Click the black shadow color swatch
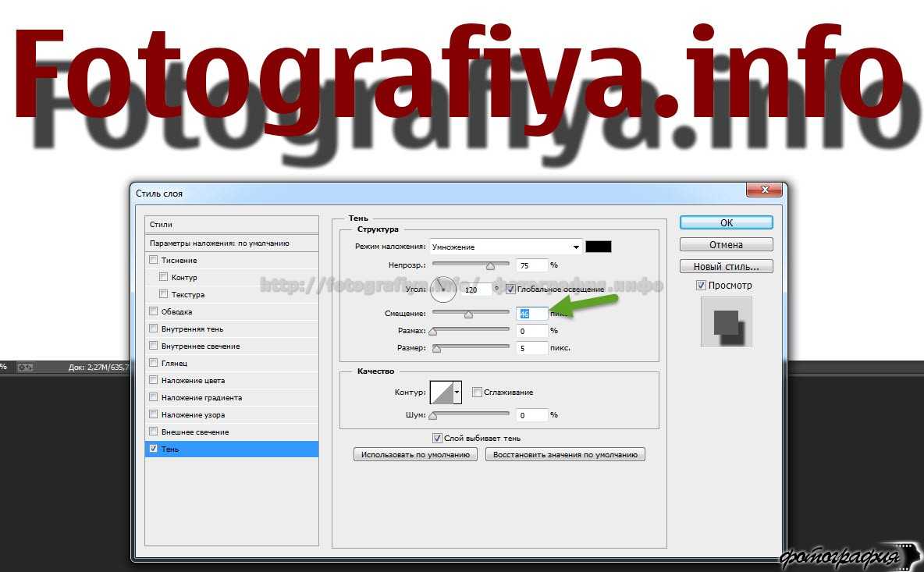Viewport: 924px width, 572px height. click(599, 247)
